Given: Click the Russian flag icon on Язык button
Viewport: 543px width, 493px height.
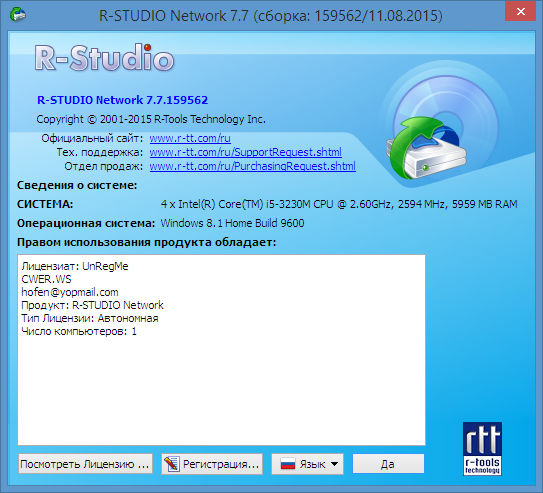Looking at the screenshot, I should (x=287, y=464).
